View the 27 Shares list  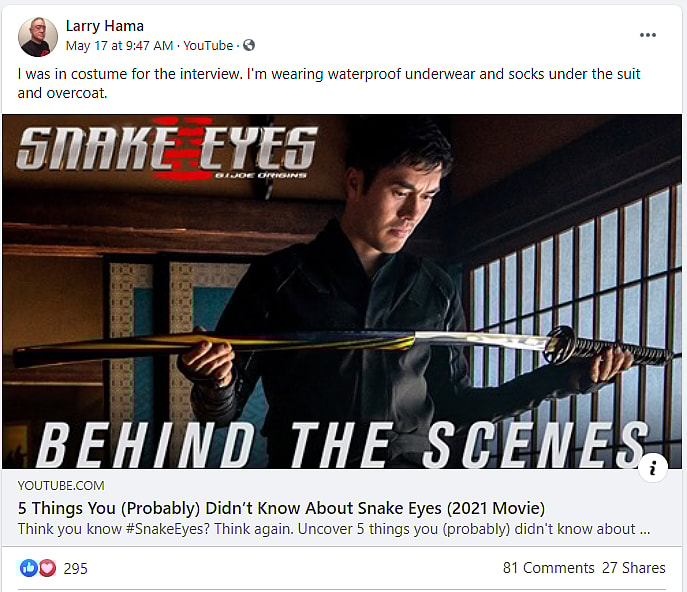coord(633,568)
